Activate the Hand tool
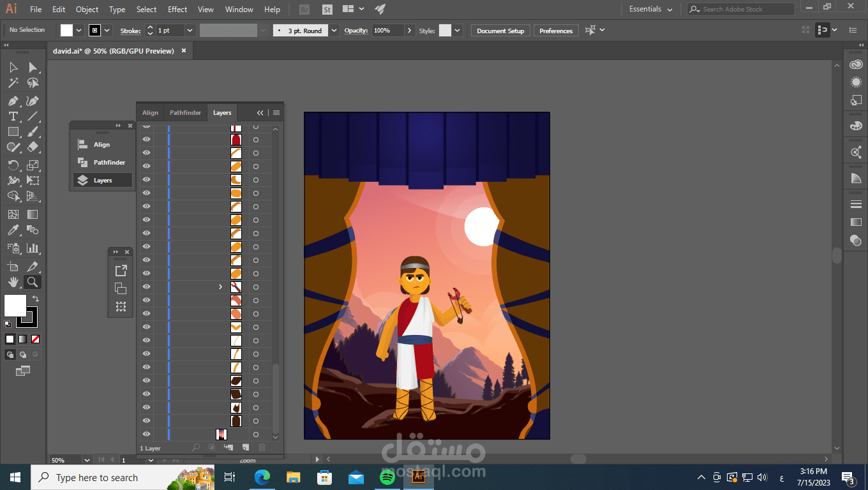The width and height of the screenshot is (868, 490). coord(13,282)
